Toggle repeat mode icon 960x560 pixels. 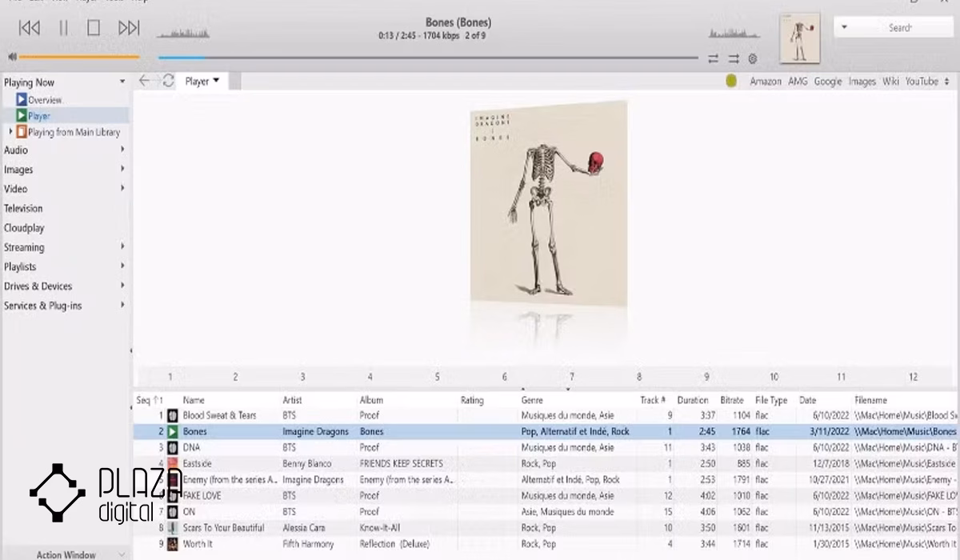(713, 58)
